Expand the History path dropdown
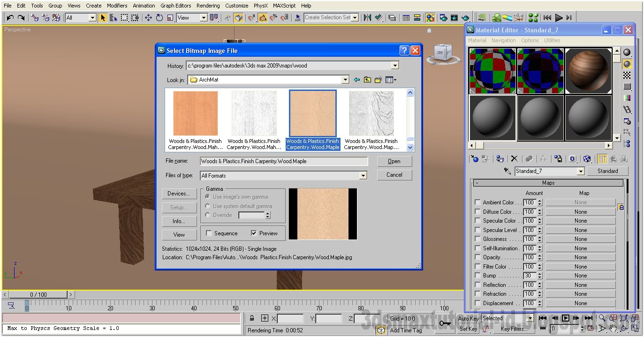This screenshot has width=644, height=337. click(395, 66)
